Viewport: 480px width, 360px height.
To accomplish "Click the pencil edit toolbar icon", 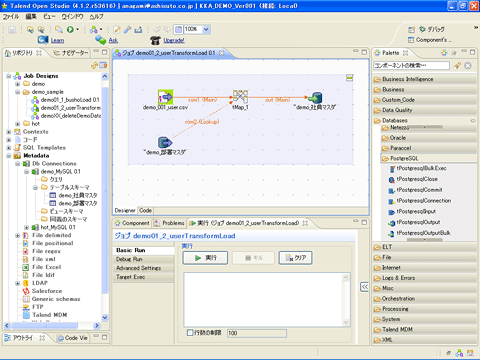I will 117,30.
